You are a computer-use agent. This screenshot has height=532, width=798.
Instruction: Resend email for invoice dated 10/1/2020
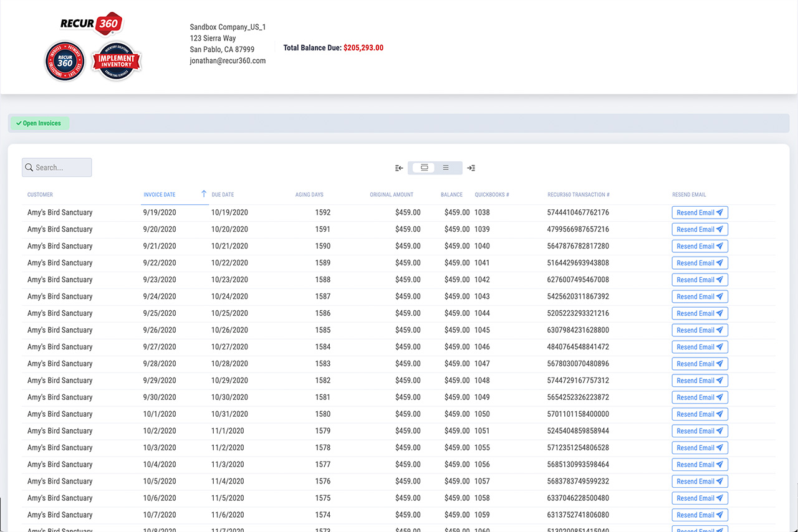tap(699, 414)
